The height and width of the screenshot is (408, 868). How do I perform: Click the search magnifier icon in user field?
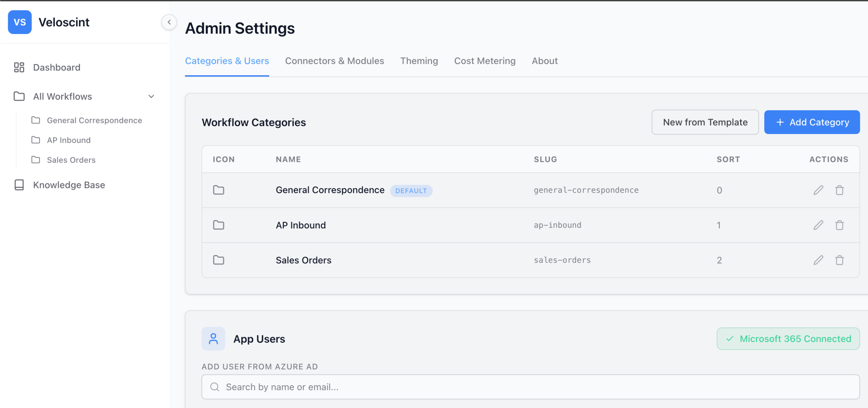215,387
